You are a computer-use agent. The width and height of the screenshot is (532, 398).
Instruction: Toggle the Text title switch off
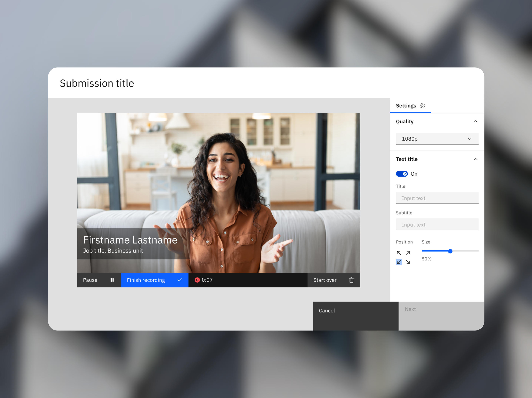pos(402,174)
